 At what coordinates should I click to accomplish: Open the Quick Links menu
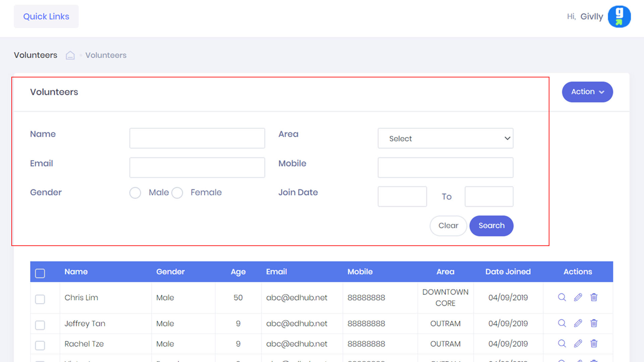coord(46,16)
